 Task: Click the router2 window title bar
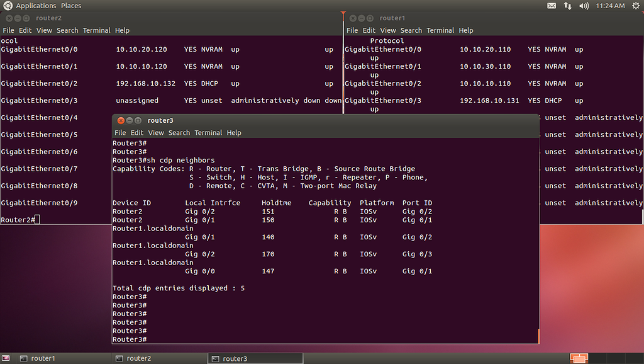click(x=171, y=18)
